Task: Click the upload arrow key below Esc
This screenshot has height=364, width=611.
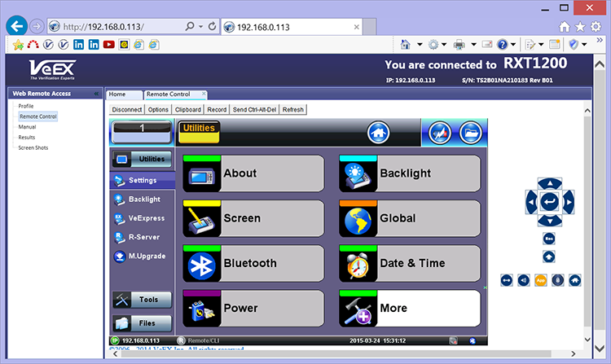Action: coord(549,257)
